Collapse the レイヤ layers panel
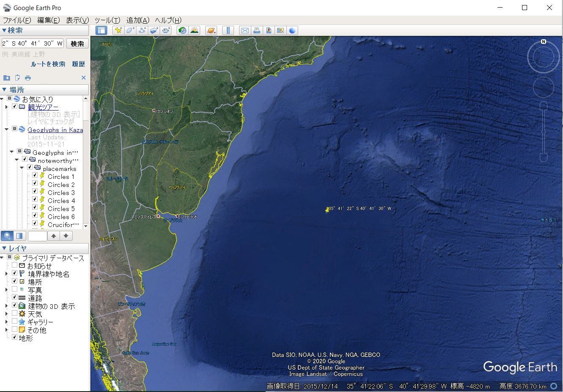Screen dimensions: 563x392 pyautogui.click(x=4, y=248)
